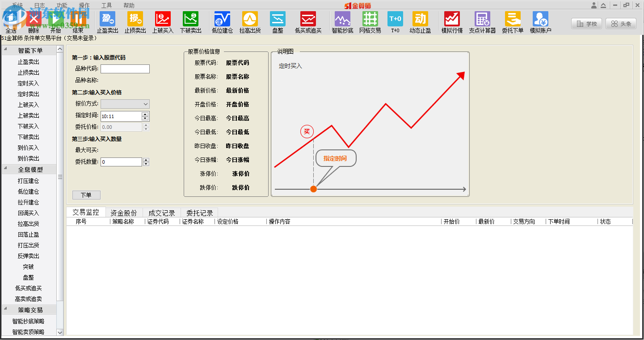This screenshot has width=644, height=340.
Task: Open the 网格交易 tool
Action: (x=370, y=21)
